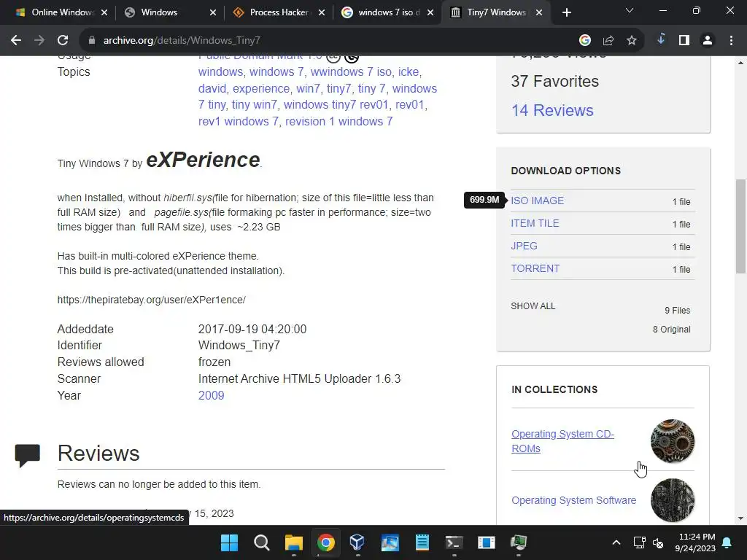Open File Explorer from the taskbar
This screenshot has height=560, width=747.
pyautogui.click(x=293, y=542)
